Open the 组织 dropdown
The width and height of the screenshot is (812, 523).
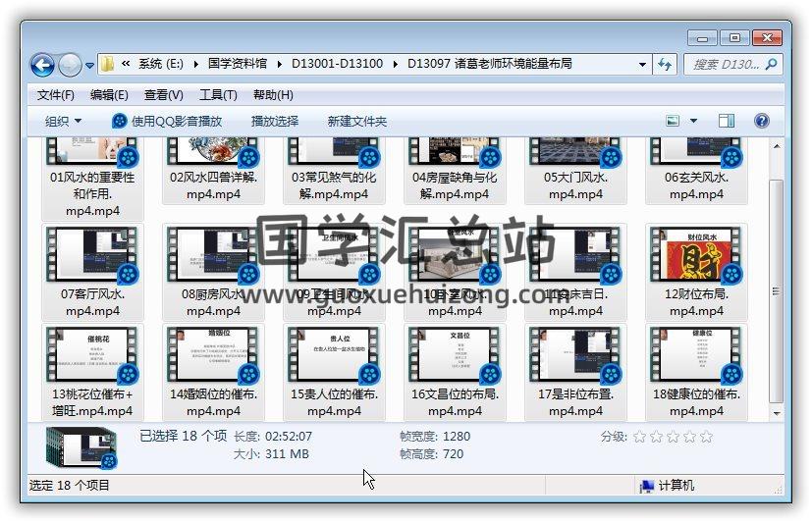click(x=63, y=121)
